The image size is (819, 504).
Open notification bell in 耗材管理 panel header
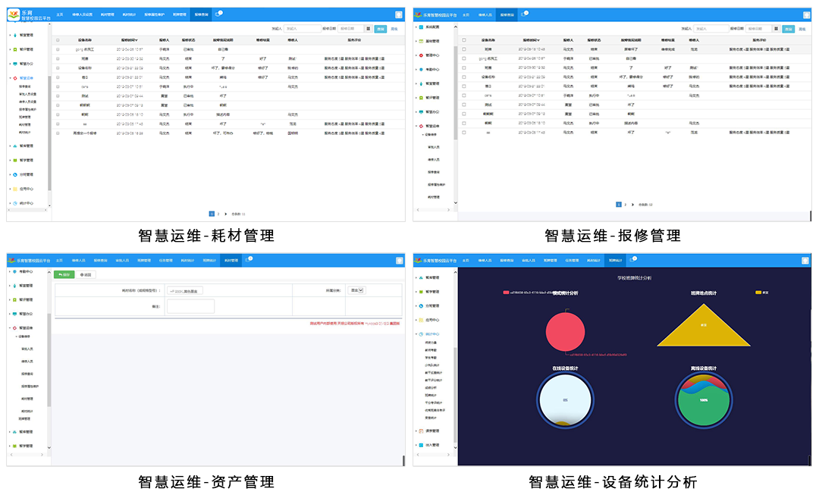(x=219, y=14)
